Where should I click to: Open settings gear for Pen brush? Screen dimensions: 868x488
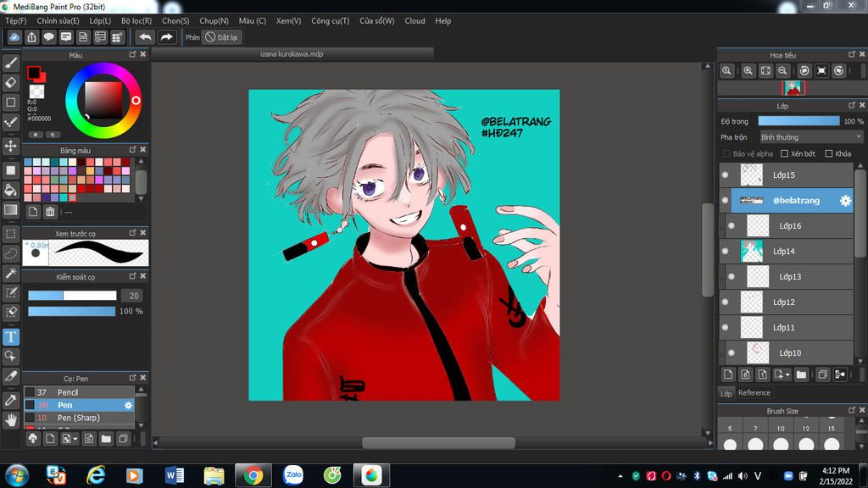click(129, 405)
